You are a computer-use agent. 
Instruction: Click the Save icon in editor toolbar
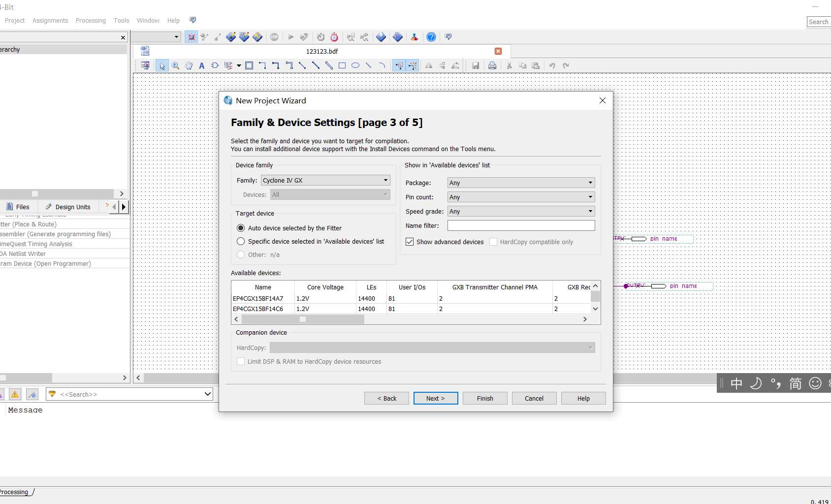pos(476,65)
